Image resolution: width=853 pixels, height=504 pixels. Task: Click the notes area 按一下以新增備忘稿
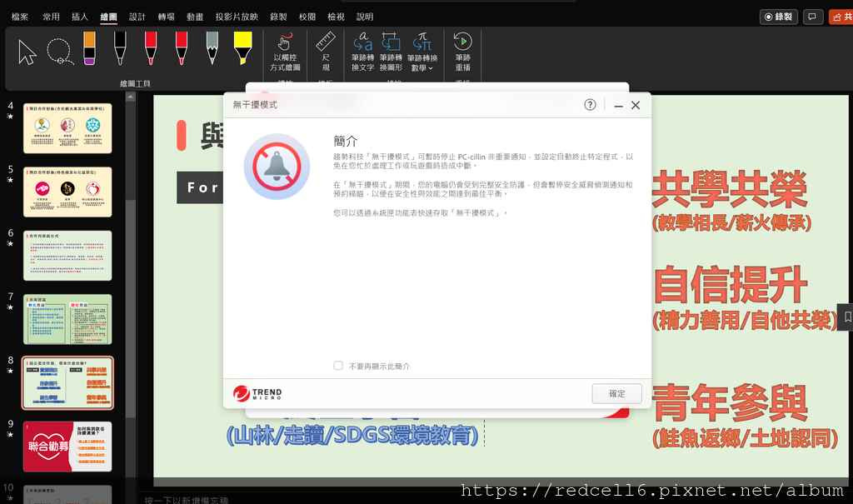tap(187, 500)
